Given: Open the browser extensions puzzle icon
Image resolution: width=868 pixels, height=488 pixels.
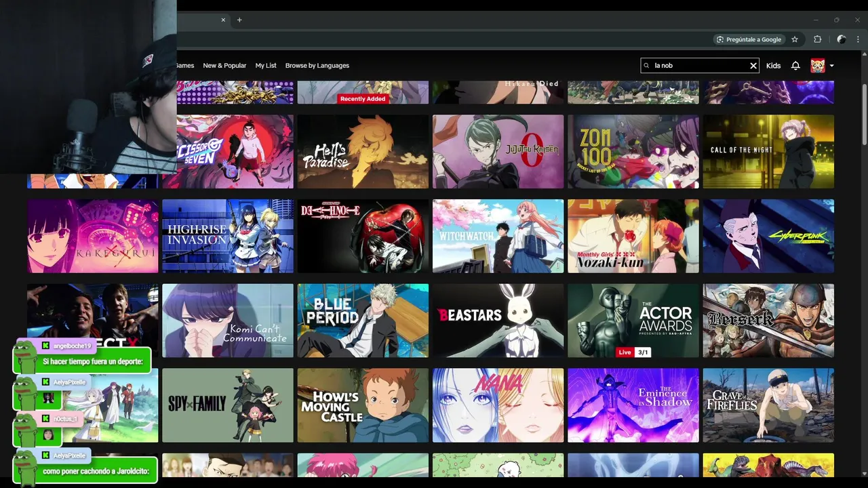Looking at the screenshot, I should pyautogui.click(x=817, y=39).
